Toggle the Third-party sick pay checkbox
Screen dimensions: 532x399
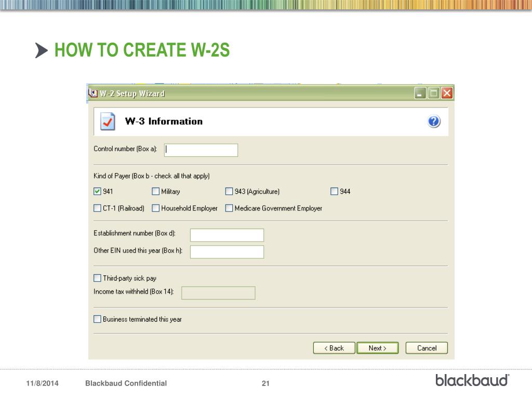pyautogui.click(x=97, y=278)
